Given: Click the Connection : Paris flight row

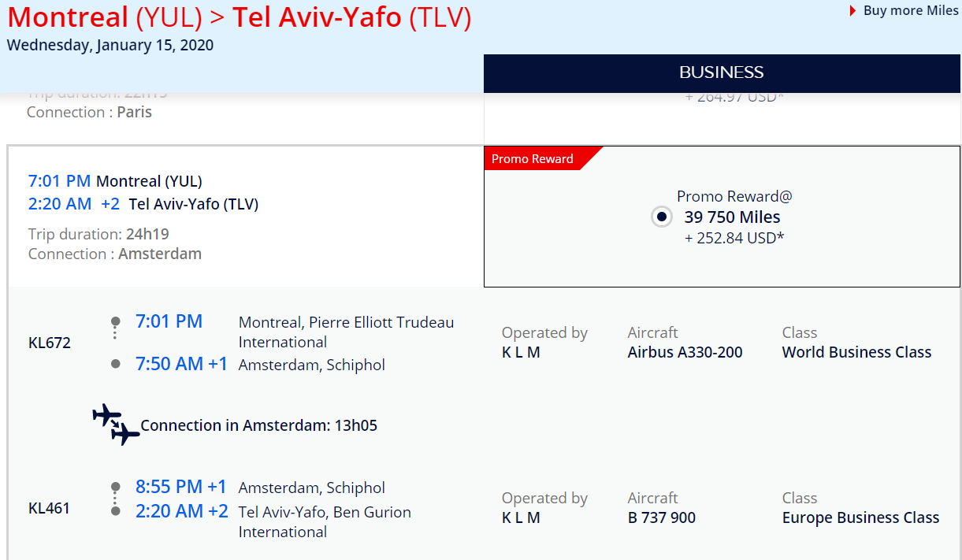Looking at the screenshot, I should [x=245, y=108].
